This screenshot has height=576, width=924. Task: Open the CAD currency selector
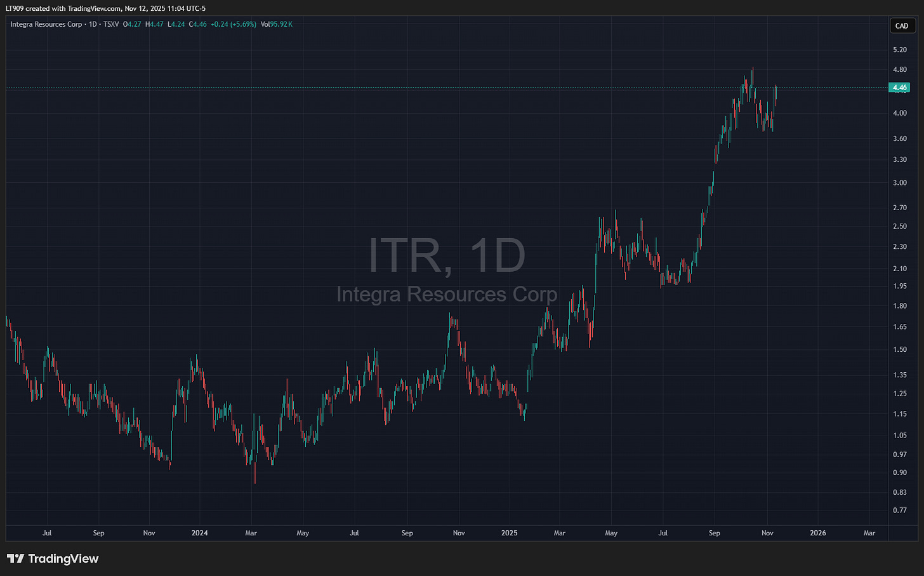pos(901,26)
